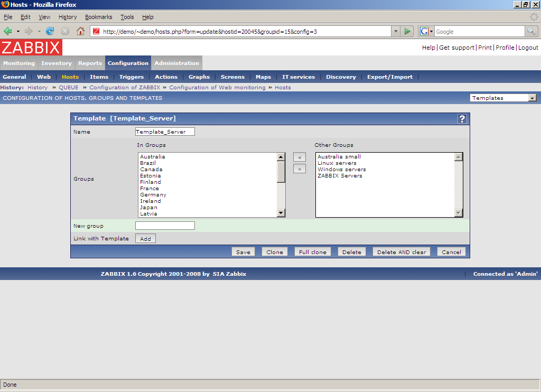
Task: Open the Templates selection dropdown
Action: click(503, 98)
